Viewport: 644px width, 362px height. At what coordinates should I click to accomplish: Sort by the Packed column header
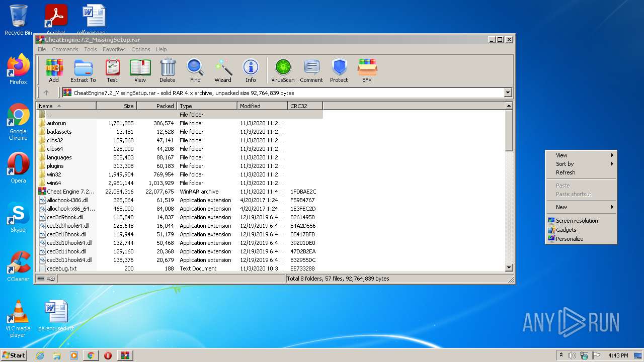(x=156, y=106)
